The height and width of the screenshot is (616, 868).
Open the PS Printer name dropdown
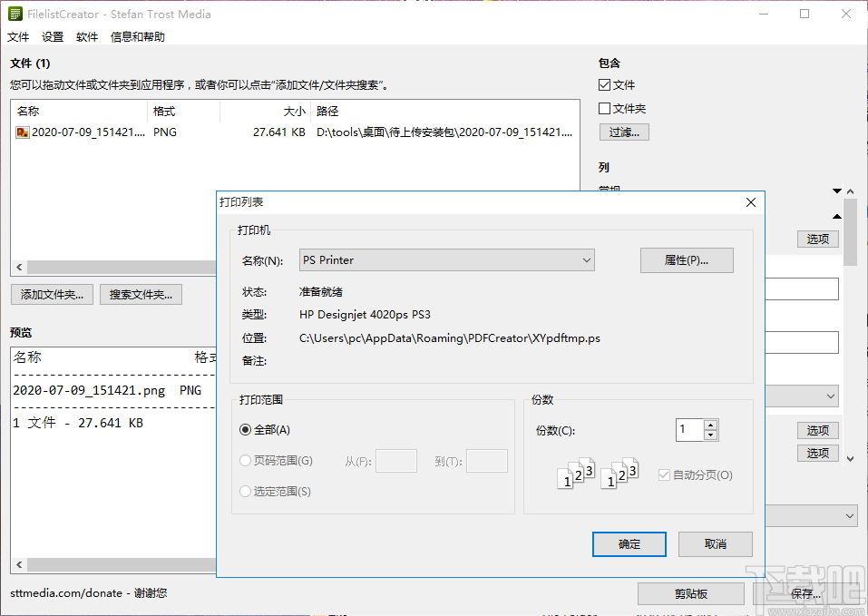click(x=588, y=259)
